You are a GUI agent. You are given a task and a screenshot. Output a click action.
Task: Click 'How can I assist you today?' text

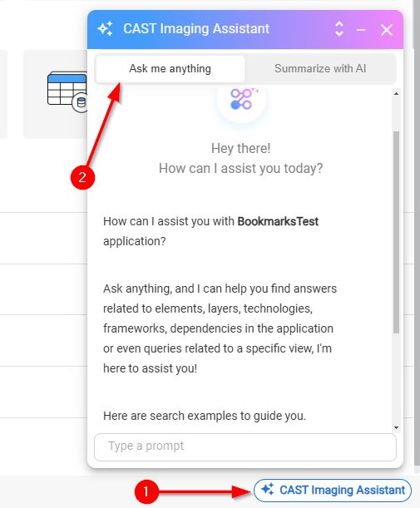pos(241,169)
